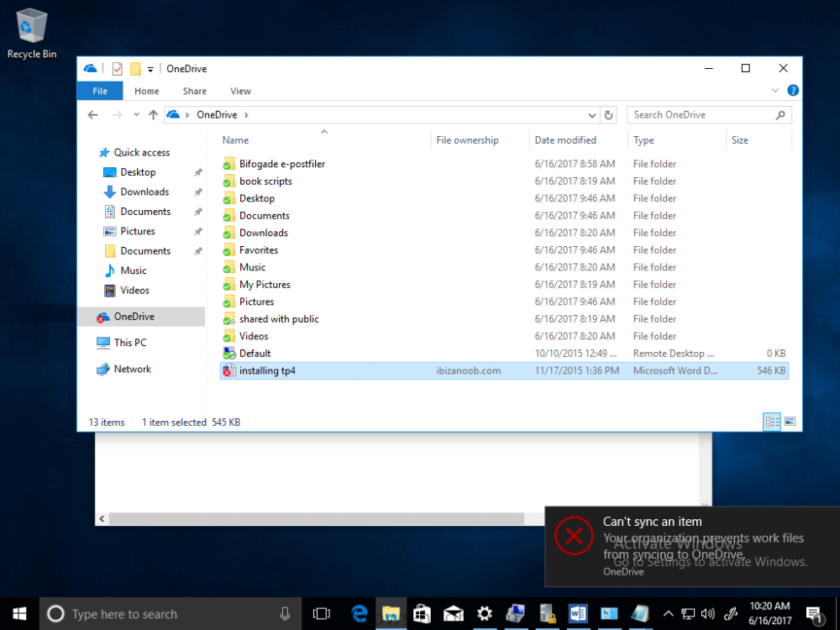This screenshot has height=630, width=840.
Task: Open Task View from taskbar
Action: (322, 614)
